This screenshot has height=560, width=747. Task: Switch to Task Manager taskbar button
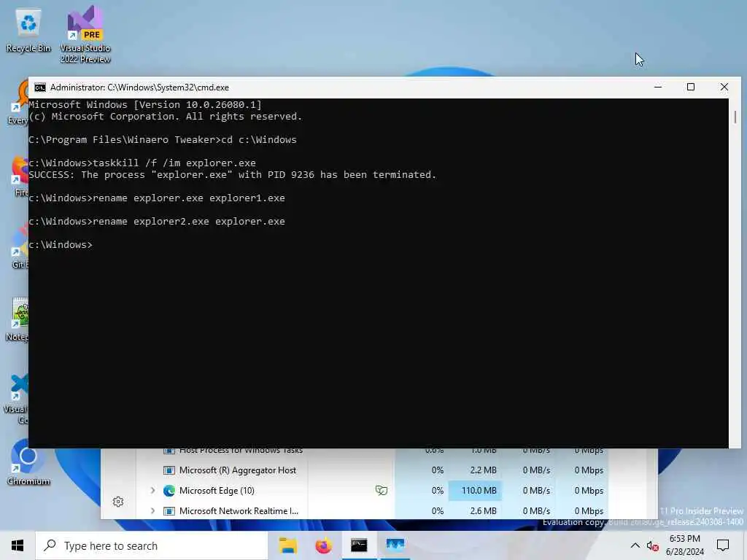(395, 545)
